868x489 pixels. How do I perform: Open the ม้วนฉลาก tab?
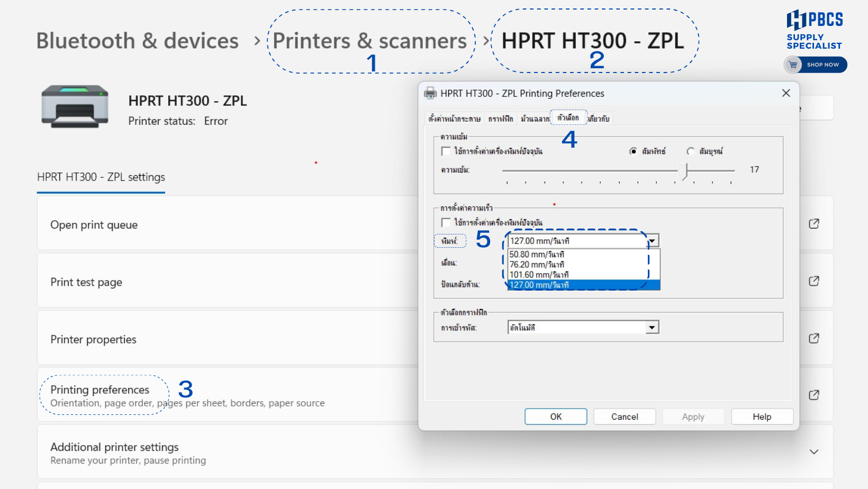pos(535,119)
